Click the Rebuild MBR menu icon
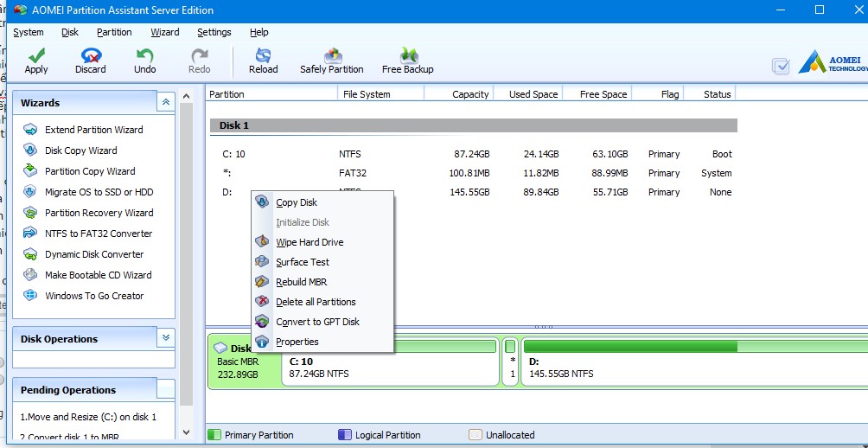868x448 pixels. pos(262,282)
